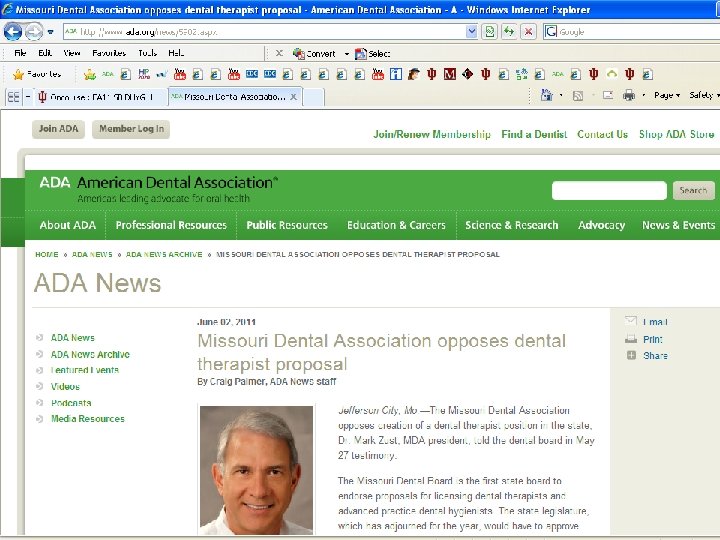Close the Missouri Dental Association tab
This screenshot has width=720, height=540.
pos(293,97)
